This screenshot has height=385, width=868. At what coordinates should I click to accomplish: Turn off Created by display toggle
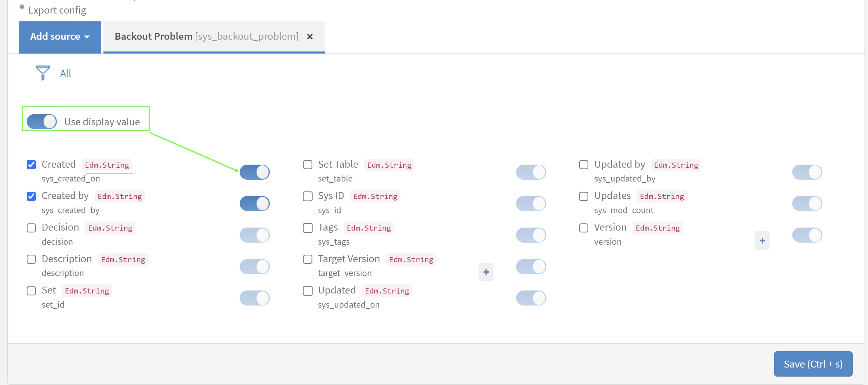[254, 203]
